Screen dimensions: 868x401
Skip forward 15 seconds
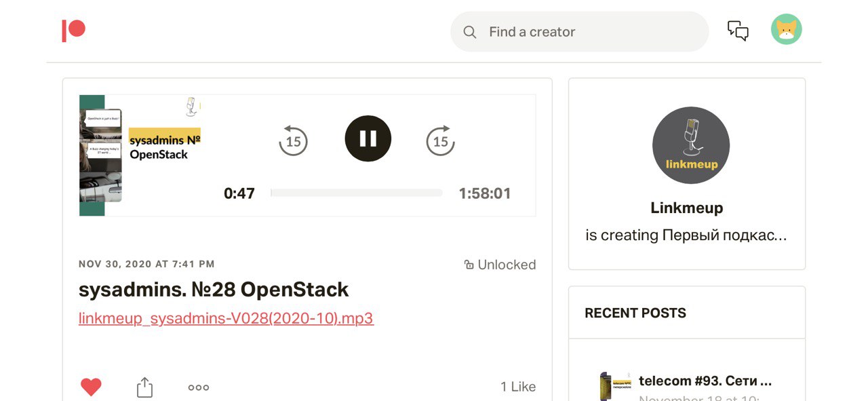[x=440, y=140]
